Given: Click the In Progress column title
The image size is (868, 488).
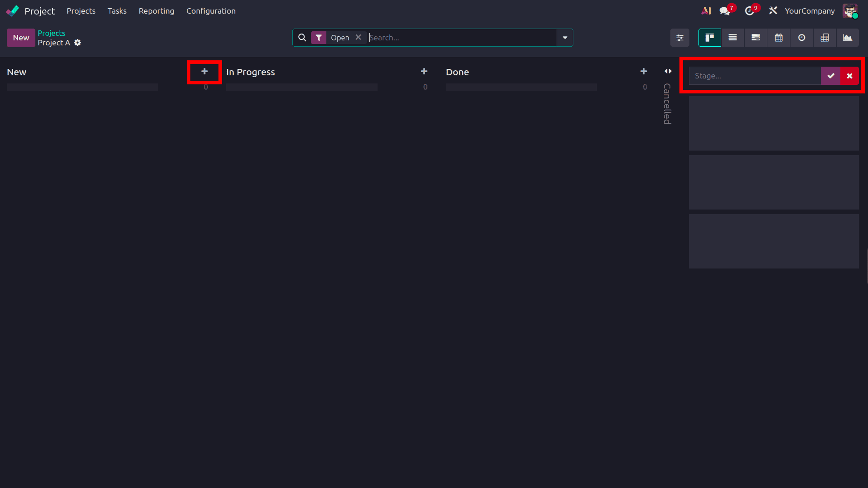Looking at the screenshot, I should tap(251, 72).
